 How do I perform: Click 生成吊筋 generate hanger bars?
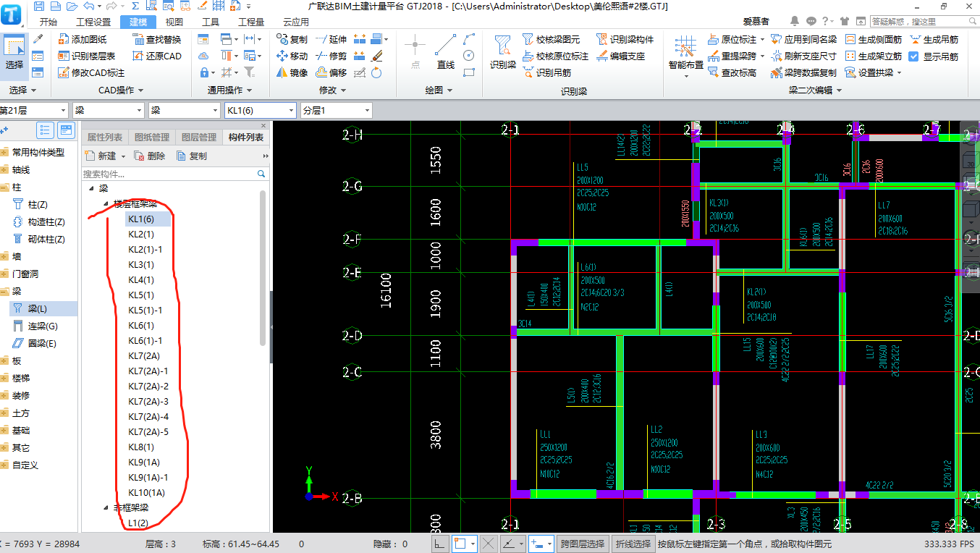[934, 39]
